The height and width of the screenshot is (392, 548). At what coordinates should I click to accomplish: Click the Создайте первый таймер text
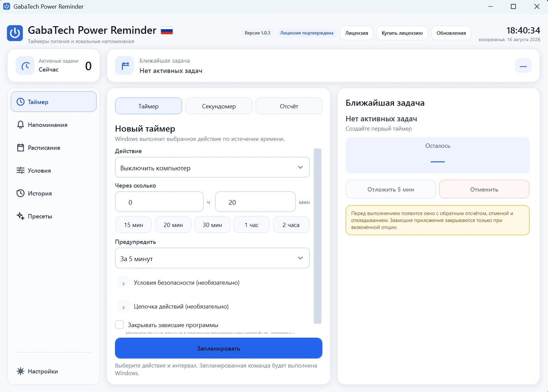coord(379,129)
